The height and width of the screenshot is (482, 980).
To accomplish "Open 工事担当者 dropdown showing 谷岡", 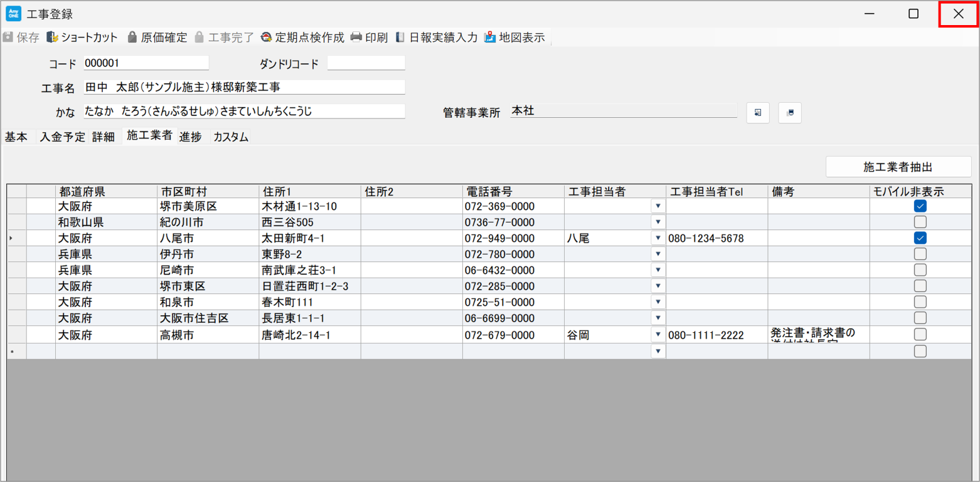I will tap(658, 335).
